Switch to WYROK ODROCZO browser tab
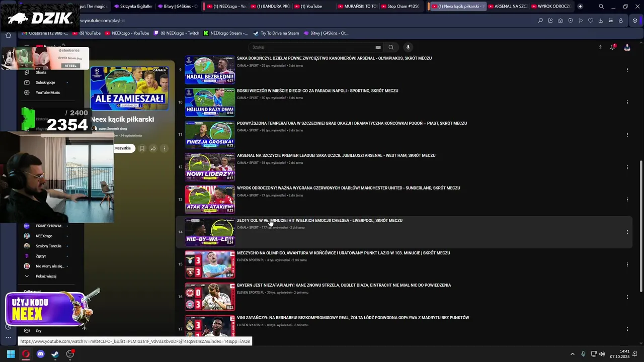Screen dimensions: 644x362 (x=551, y=7)
